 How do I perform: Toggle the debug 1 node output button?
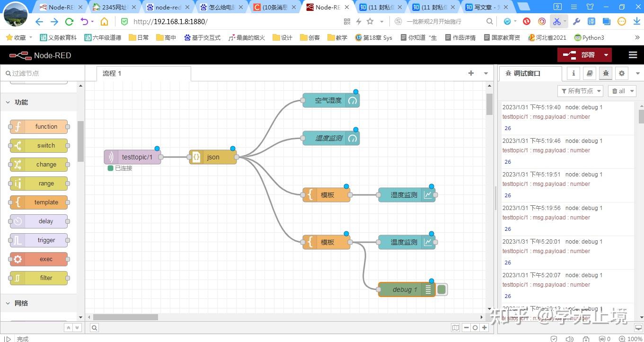pyautogui.click(x=441, y=289)
